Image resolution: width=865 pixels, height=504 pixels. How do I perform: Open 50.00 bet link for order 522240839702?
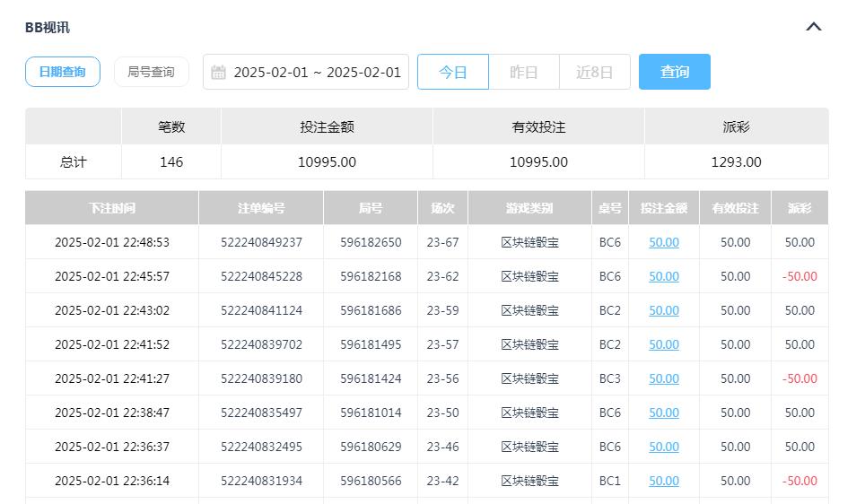click(x=663, y=344)
